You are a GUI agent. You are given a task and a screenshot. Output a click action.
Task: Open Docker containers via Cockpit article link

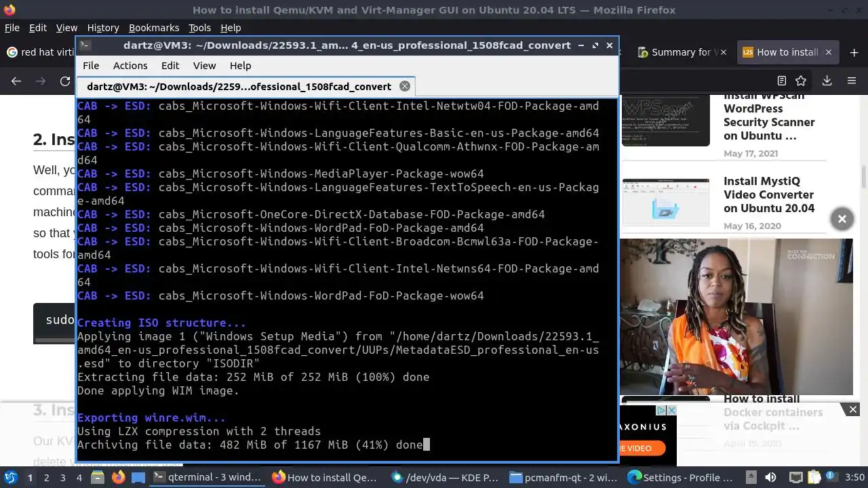773,412
